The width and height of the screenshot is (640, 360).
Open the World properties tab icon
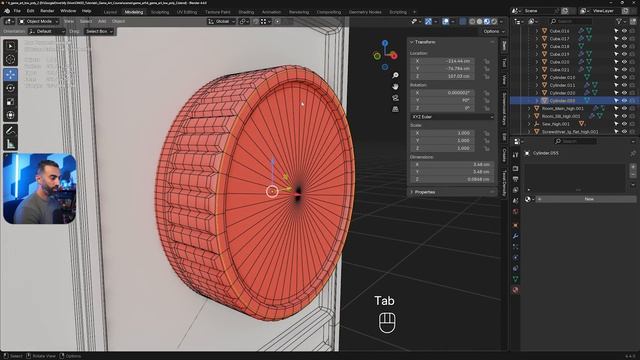[x=516, y=211]
